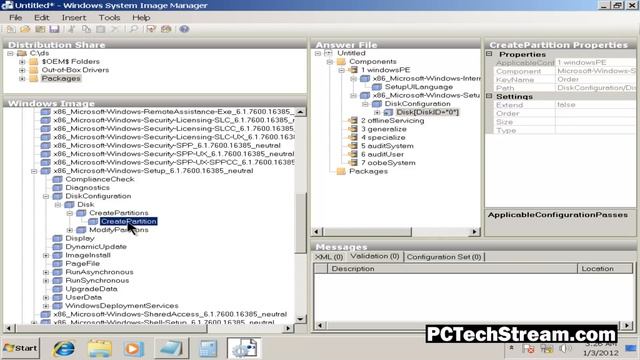Collapse the x86_Microsoft-Windows-Setup component node
640x360 pixels.
pos(34,171)
